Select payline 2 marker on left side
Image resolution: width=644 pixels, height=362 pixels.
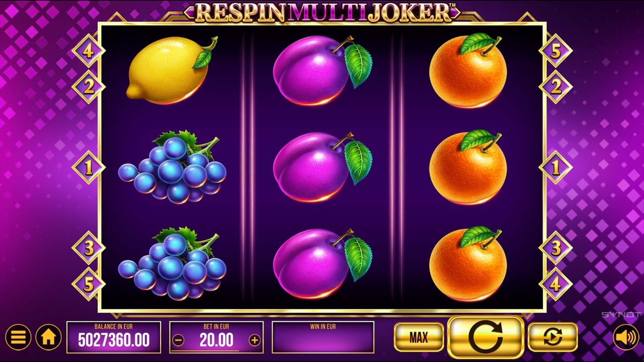pyautogui.click(x=89, y=87)
